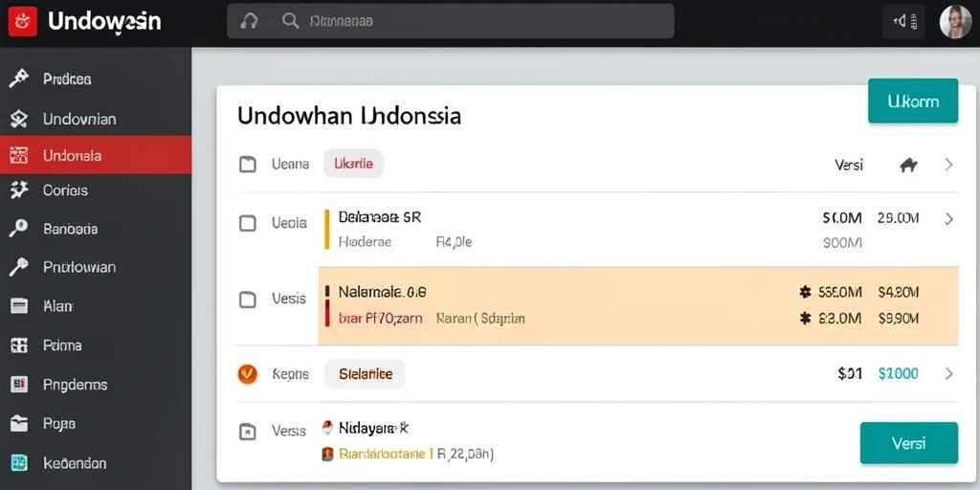Click the red color bar of Nalemale row

coord(326,313)
